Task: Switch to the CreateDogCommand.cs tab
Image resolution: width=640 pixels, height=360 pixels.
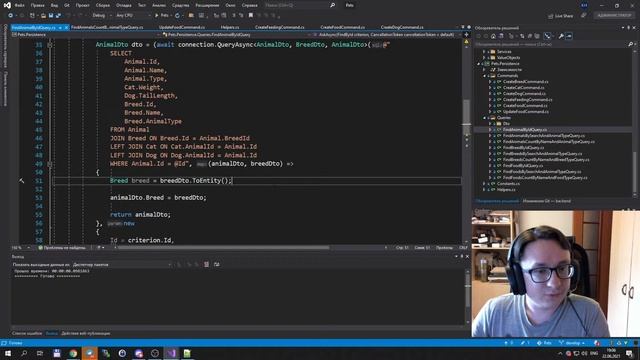Action: coord(402,27)
